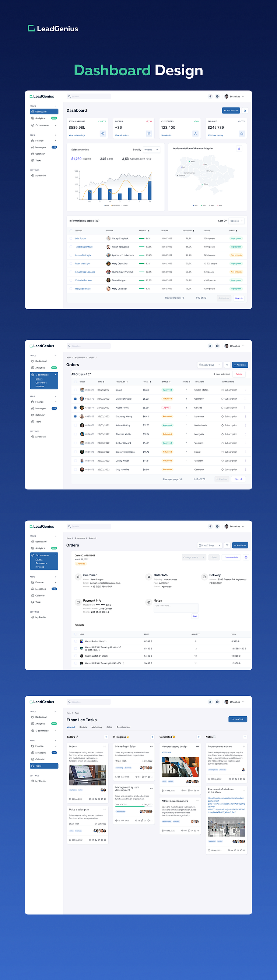Click plus icon in In Progress column
This screenshot has height=980, width=277.
point(152,737)
